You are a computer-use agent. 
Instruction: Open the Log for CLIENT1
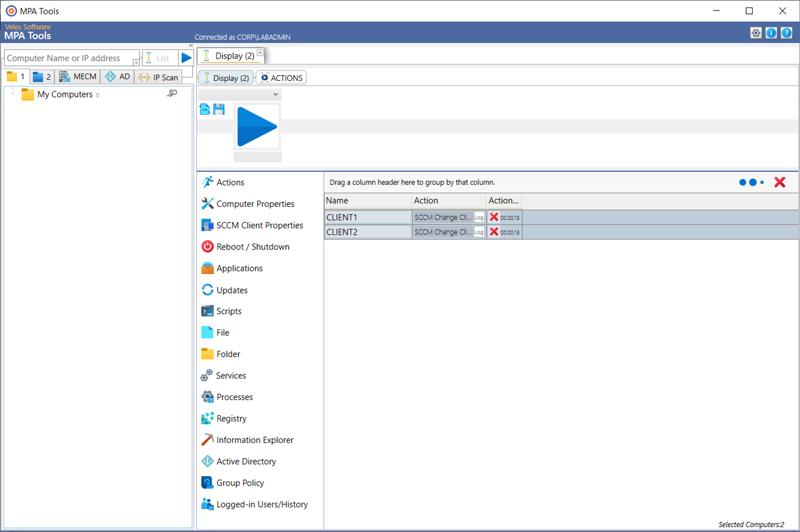pyautogui.click(x=479, y=218)
